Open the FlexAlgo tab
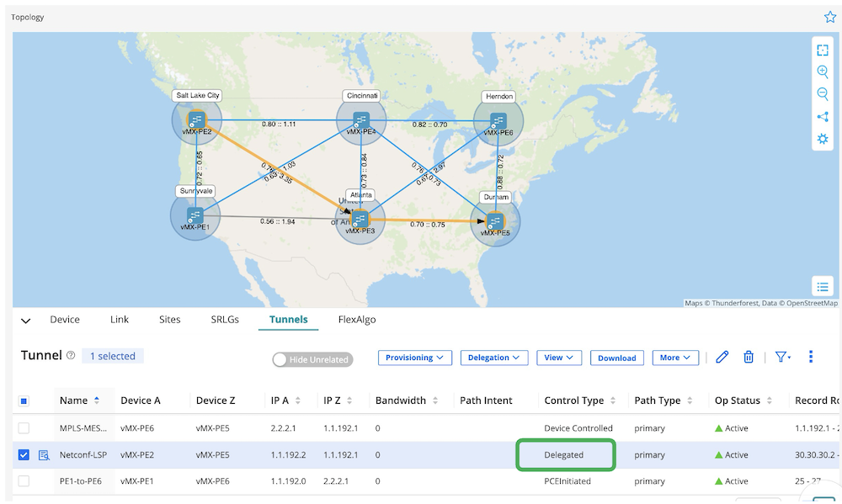842x504 pixels. coord(357,320)
